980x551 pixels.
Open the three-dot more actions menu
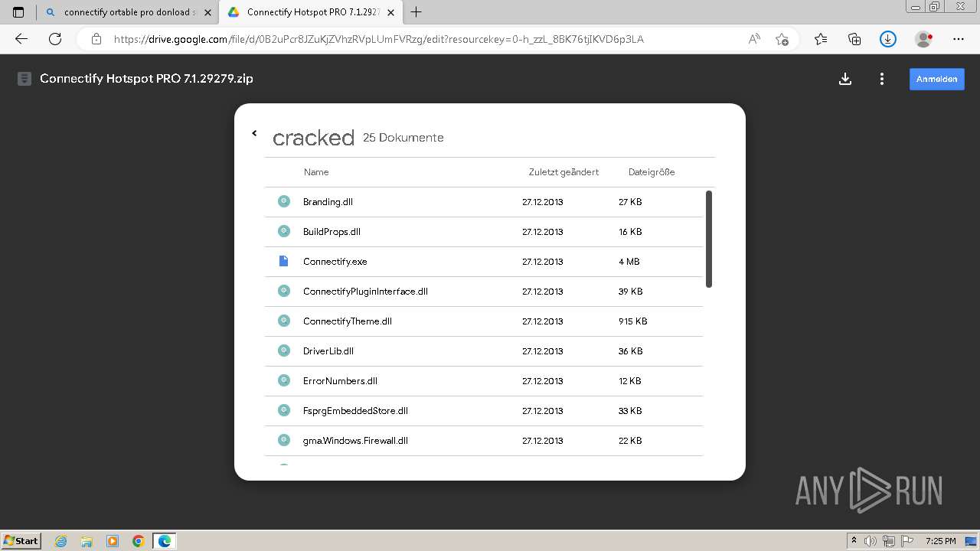(x=882, y=79)
